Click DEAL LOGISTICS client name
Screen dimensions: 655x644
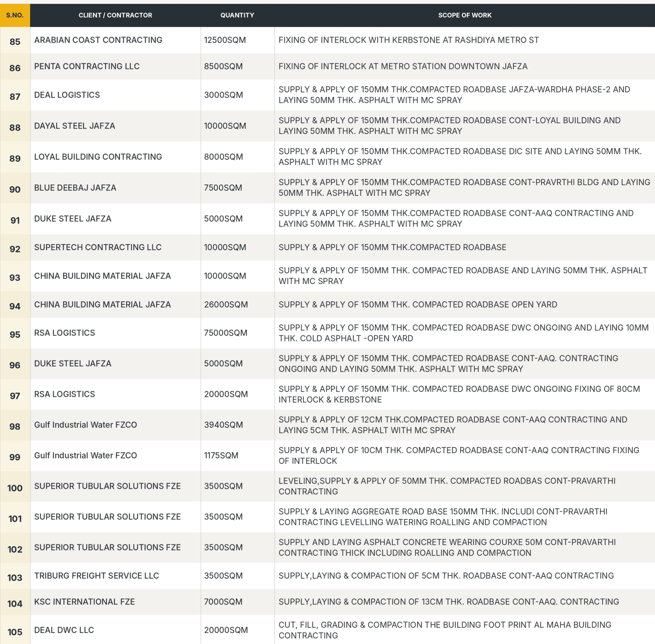[67, 95]
